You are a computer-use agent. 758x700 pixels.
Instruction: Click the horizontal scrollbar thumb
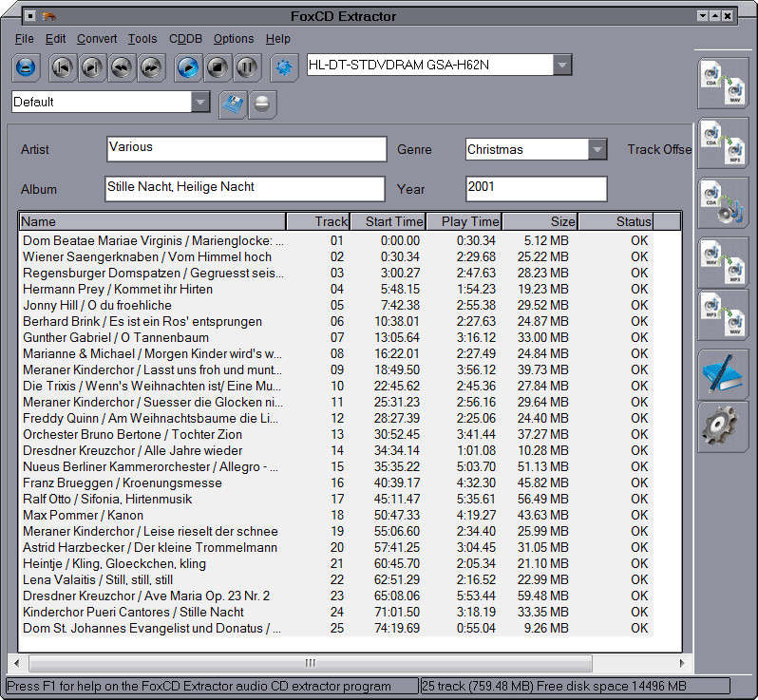click(311, 663)
